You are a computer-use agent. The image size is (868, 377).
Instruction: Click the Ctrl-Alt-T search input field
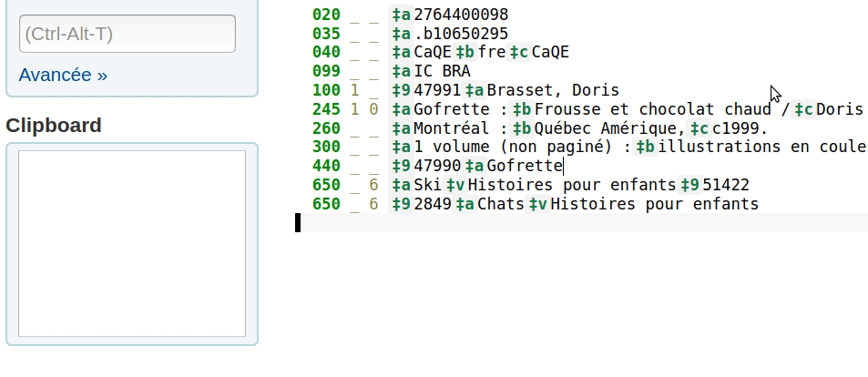[128, 34]
